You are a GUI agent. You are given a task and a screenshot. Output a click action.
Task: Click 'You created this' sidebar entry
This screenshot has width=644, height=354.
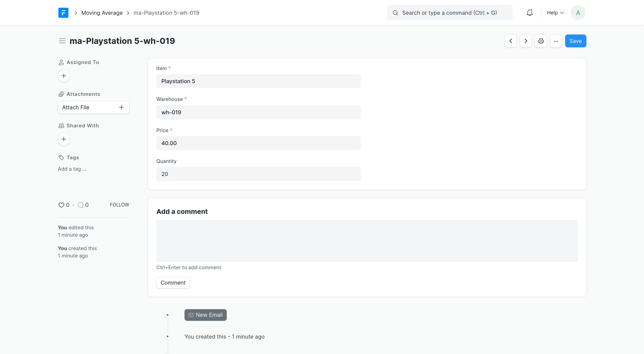[77, 252]
